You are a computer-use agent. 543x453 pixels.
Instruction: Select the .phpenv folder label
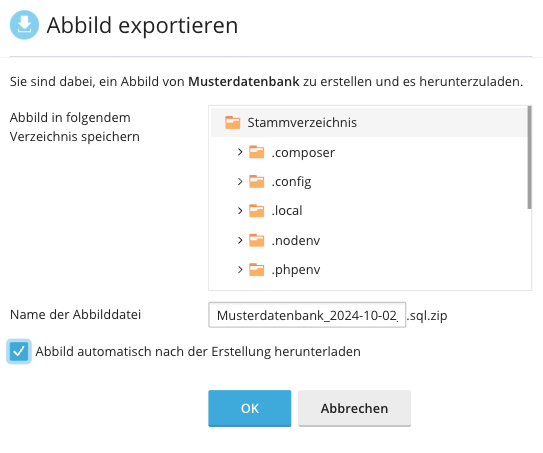click(296, 270)
